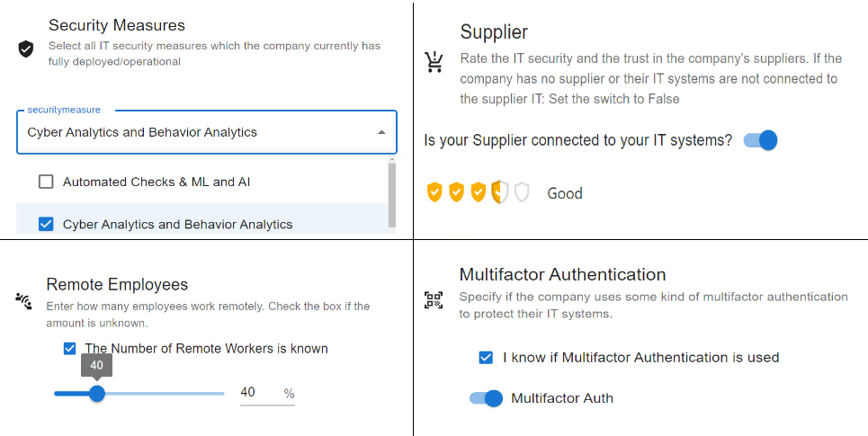Click the 40 slider value tooltip

click(97, 365)
